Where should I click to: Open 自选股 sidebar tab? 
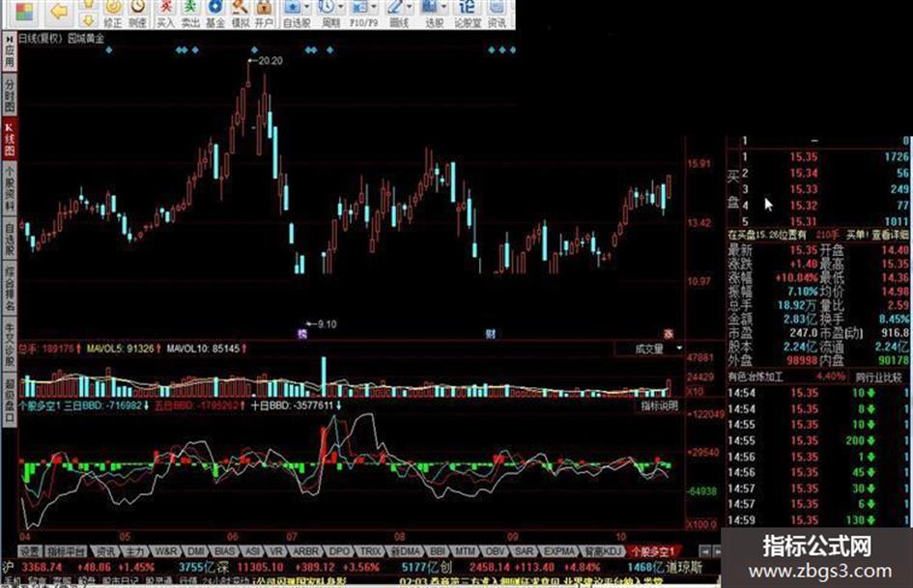(x=10, y=238)
